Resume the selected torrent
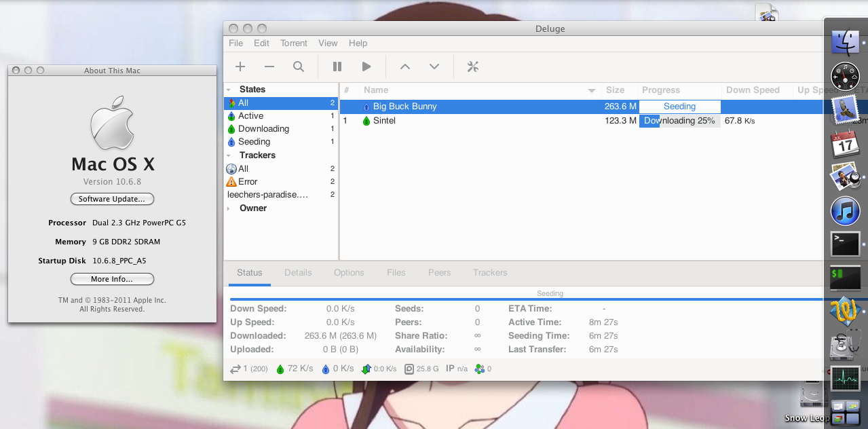Viewport: 868px width, 429px height. (x=366, y=67)
